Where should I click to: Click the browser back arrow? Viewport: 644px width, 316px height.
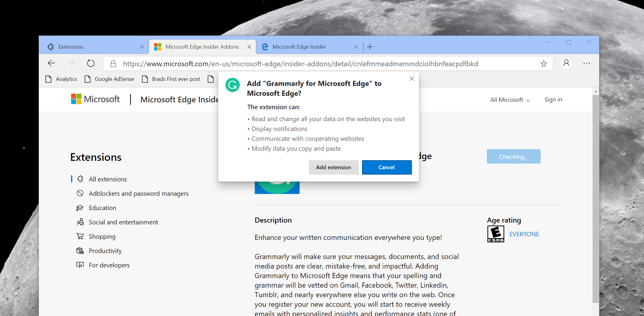51,63
